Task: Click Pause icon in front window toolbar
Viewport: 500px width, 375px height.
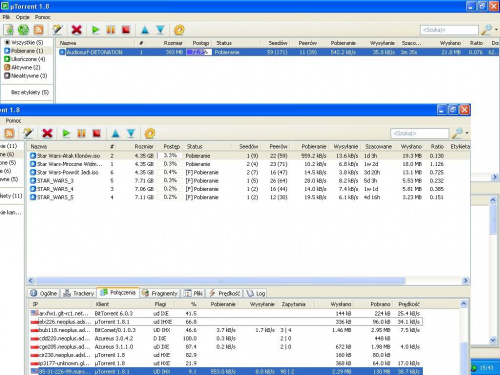Action: [81, 133]
